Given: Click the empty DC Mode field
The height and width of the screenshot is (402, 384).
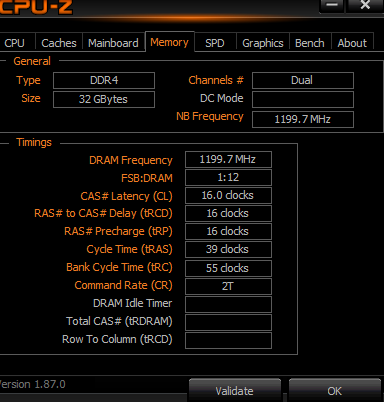Looking at the screenshot, I should tap(303, 99).
